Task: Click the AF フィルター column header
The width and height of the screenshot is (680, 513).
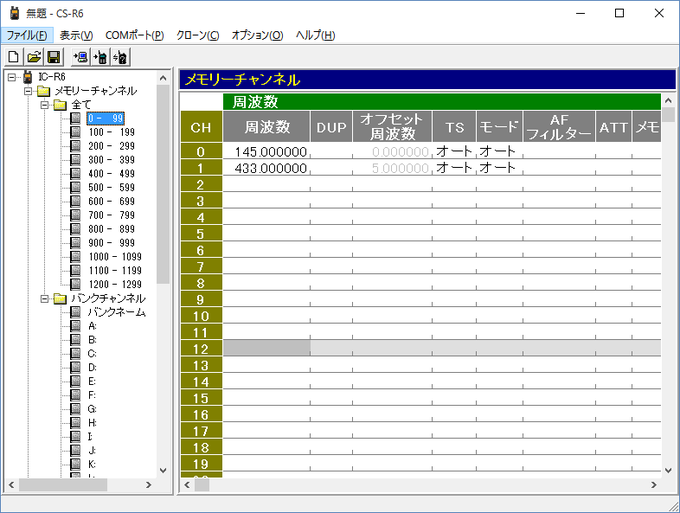Action: point(559,127)
